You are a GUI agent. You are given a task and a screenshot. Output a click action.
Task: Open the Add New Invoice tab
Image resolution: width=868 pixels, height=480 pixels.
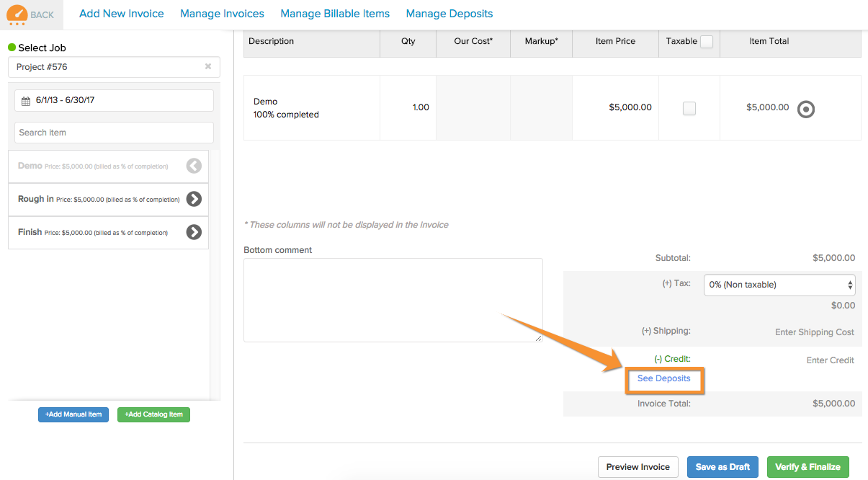coord(122,14)
